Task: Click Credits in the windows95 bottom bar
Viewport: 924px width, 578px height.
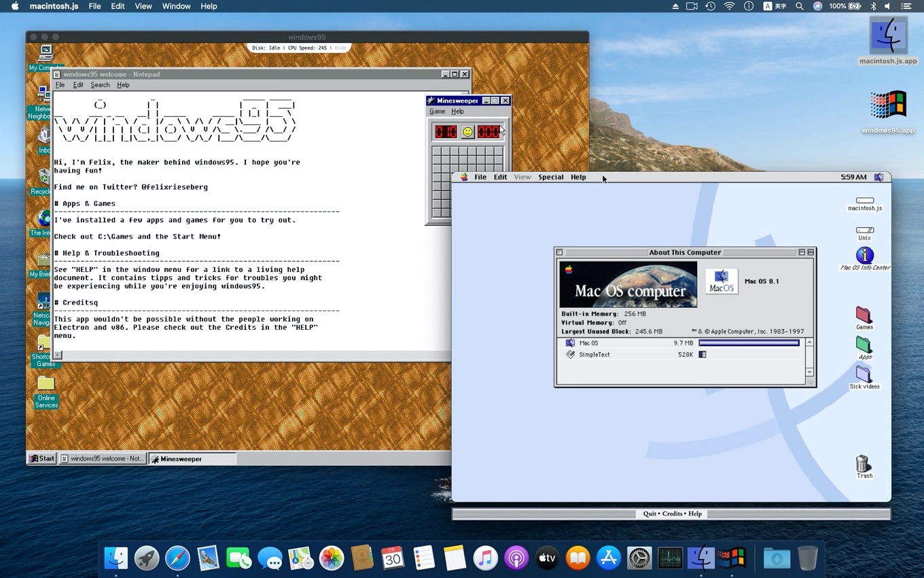Action: [x=673, y=513]
